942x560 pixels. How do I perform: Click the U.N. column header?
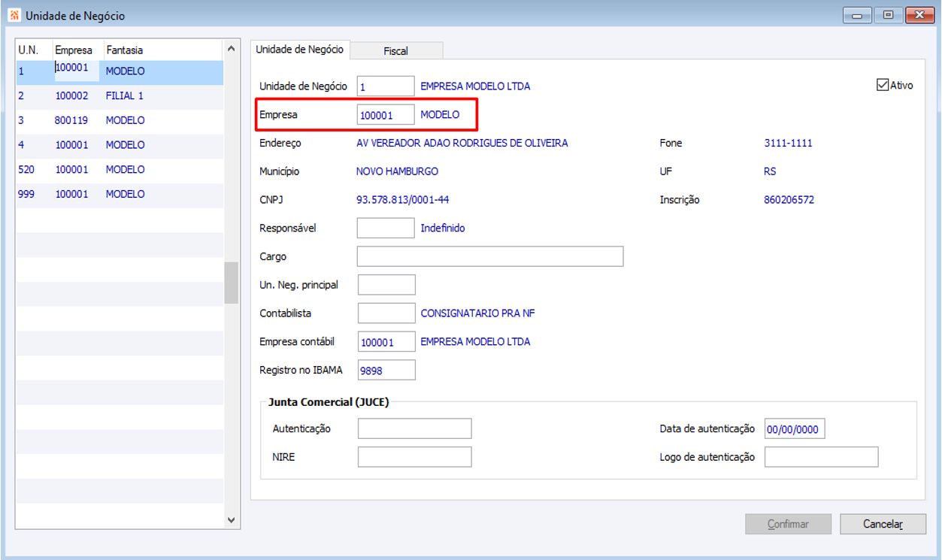[x=34, y=50]
